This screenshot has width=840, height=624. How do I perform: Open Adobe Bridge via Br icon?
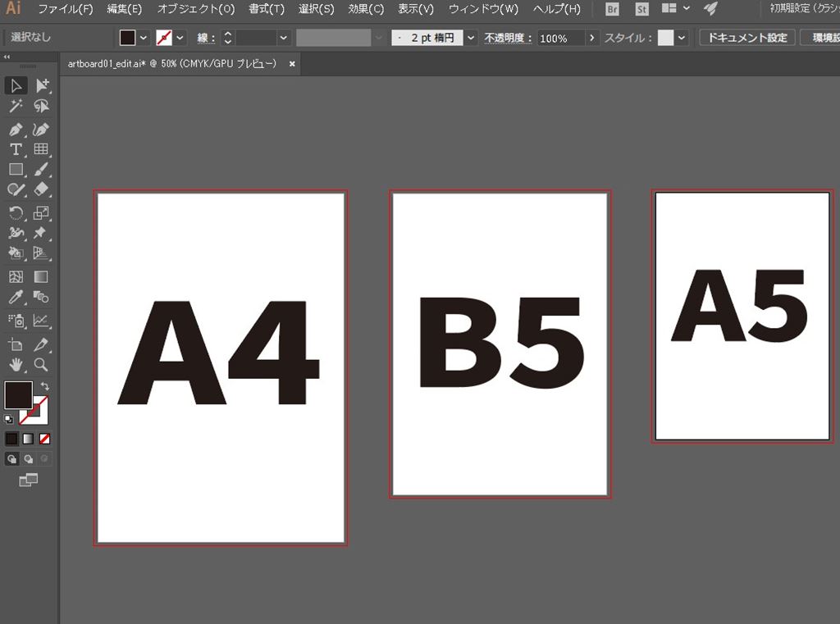coord(612,10)
